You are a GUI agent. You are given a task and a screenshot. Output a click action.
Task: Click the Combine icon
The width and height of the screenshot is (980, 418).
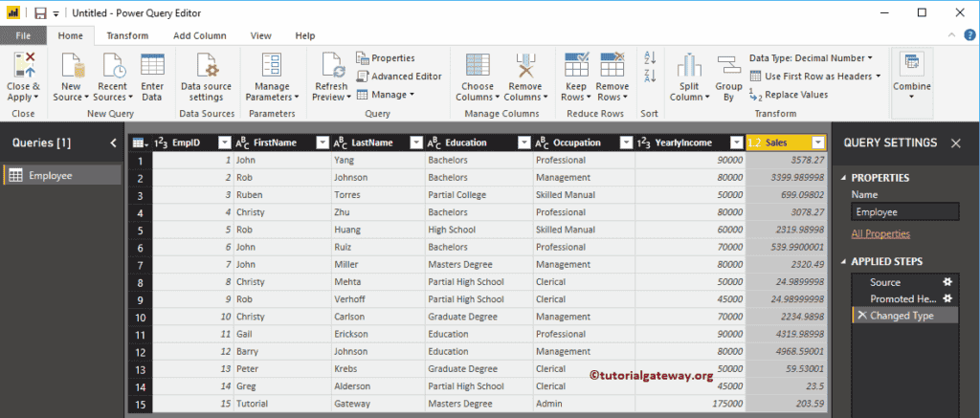[x=912, y=64]
